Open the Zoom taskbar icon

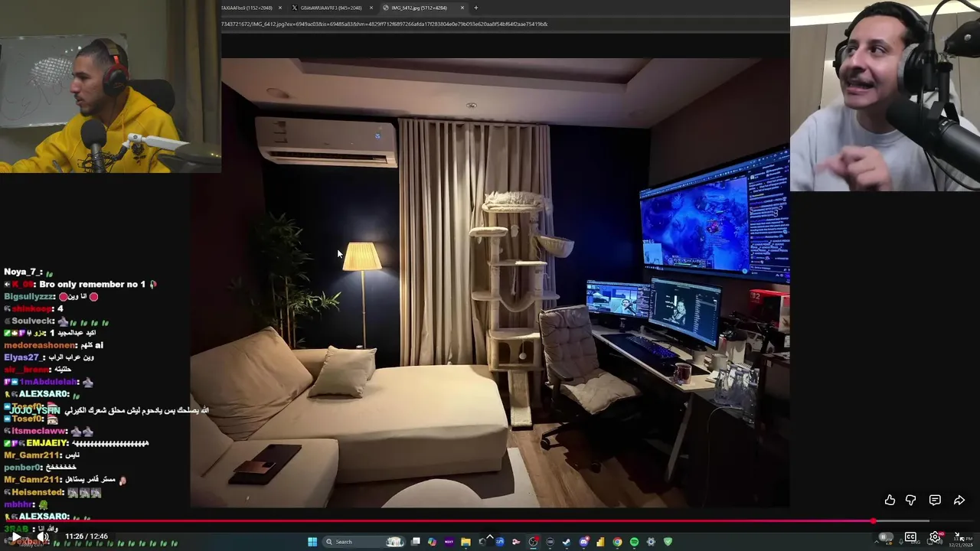(x=500, y=542)
